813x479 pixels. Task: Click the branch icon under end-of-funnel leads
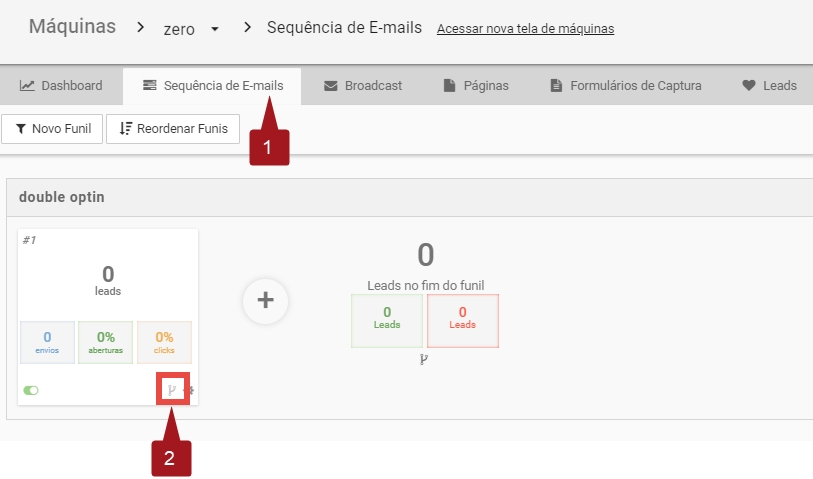point(425,360)
